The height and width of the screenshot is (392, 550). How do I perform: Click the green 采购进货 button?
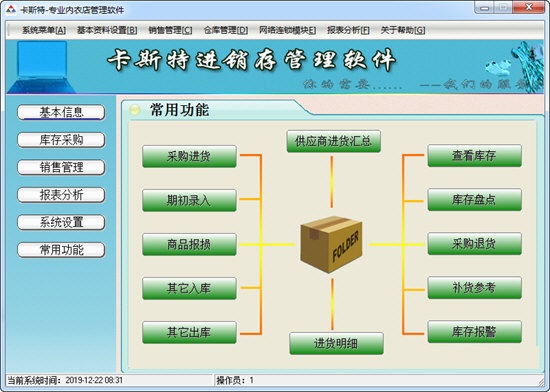(x=189, y=156)
